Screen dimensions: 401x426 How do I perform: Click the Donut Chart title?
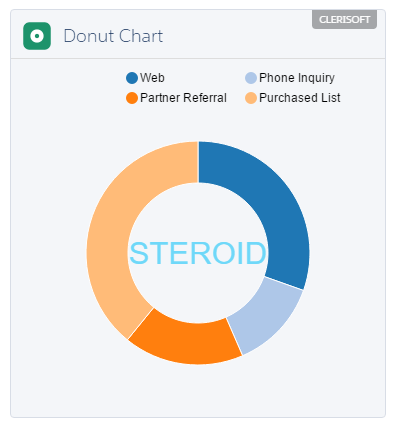(x=113, y=36)
